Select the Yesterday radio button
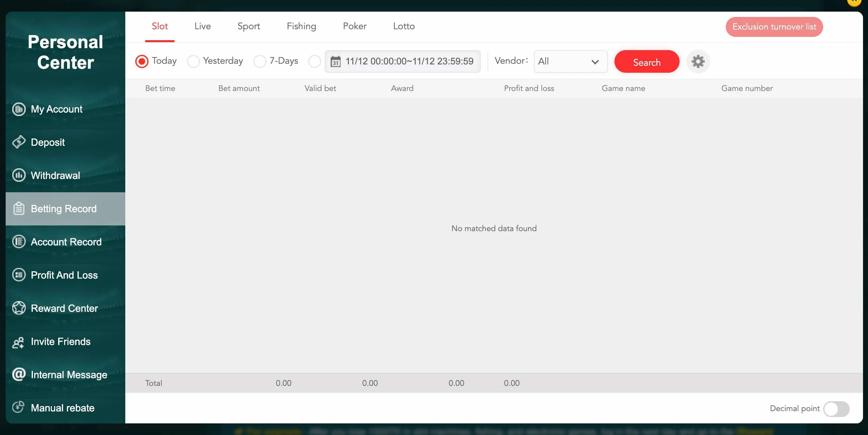The image size is (868, 435). click(x=193, y=61)
